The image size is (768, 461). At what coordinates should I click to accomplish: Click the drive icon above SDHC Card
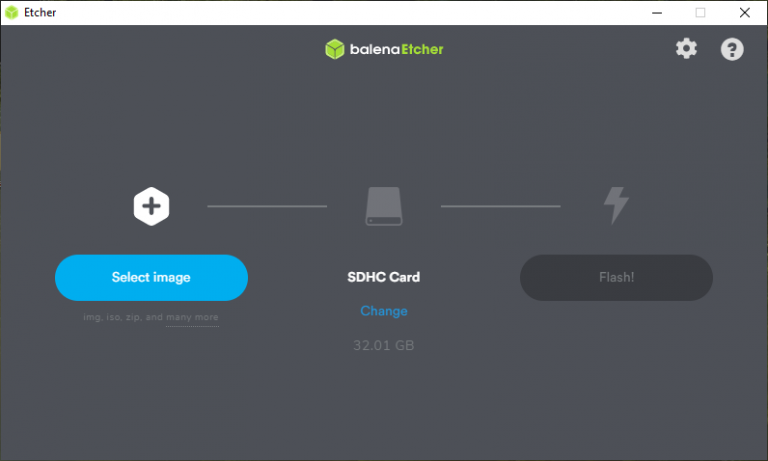[384, 206]
